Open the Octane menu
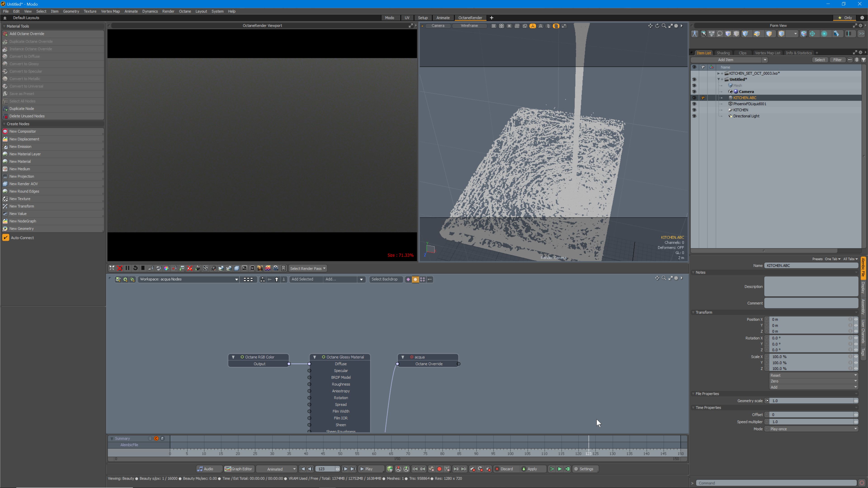The height and width of the screenshot is (488, 868). (x=185, y=11)
